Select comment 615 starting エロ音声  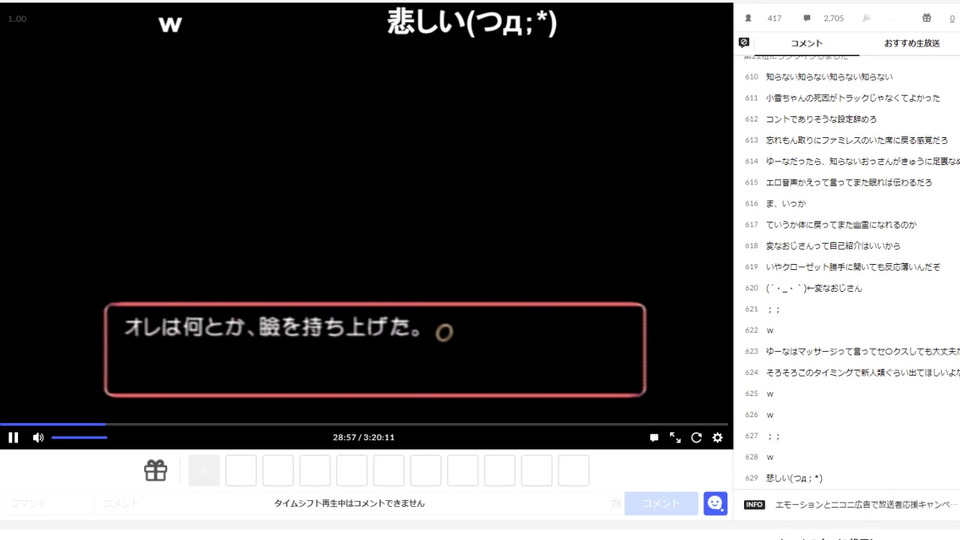(850, 182)
